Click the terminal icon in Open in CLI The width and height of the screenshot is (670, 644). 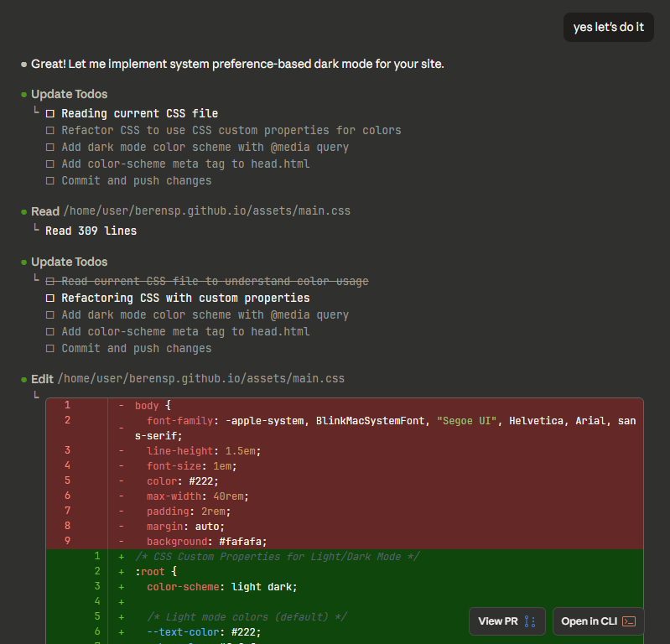[628, 621]
